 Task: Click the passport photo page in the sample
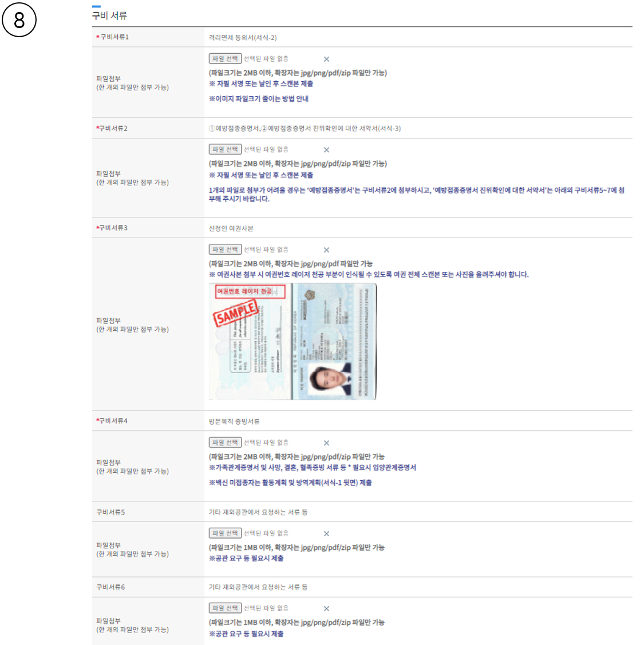click(334, 342)
